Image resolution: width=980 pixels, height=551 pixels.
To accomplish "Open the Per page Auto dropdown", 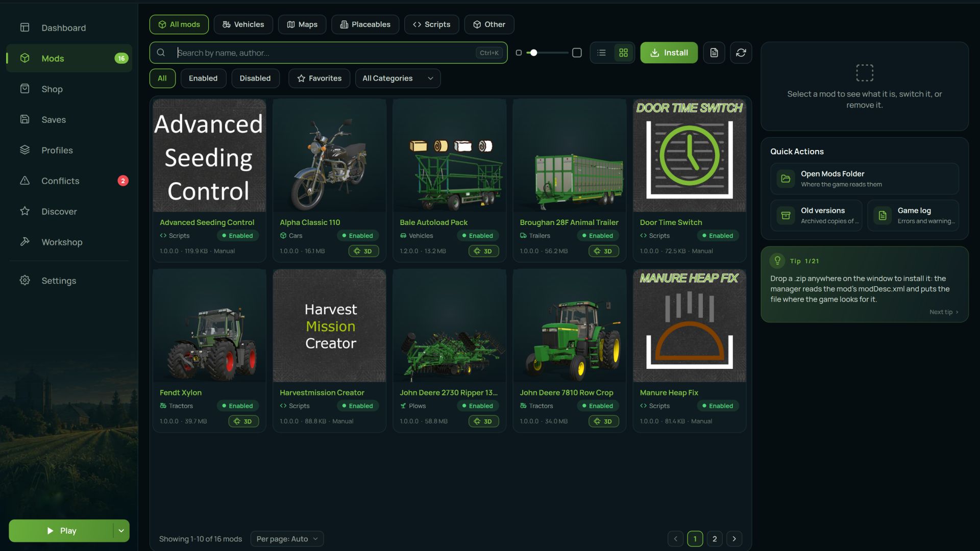I will [287, 539].
